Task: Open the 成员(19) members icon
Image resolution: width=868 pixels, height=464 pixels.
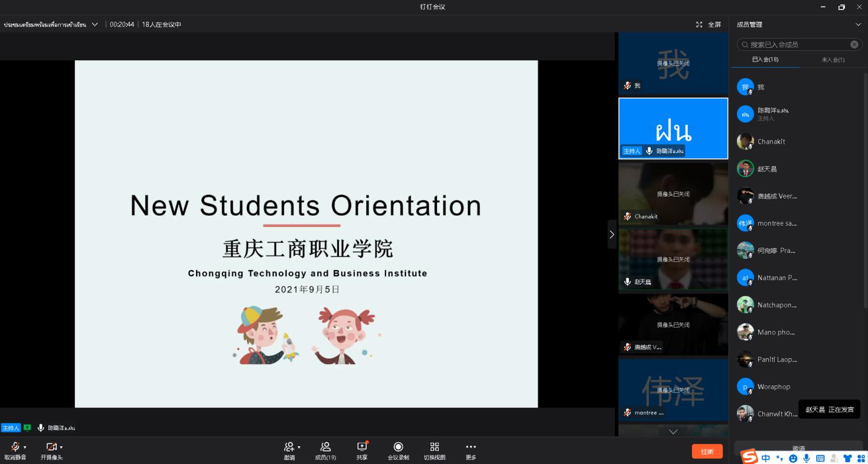Action: click(325, 447)
